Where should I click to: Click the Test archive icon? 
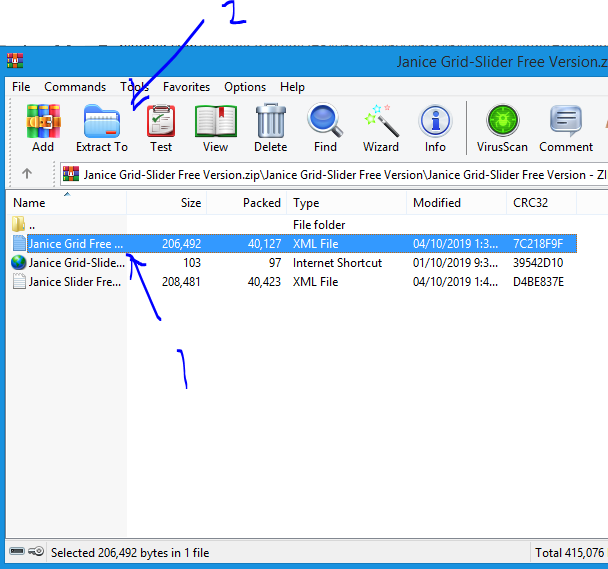click(x=161, y=121)
